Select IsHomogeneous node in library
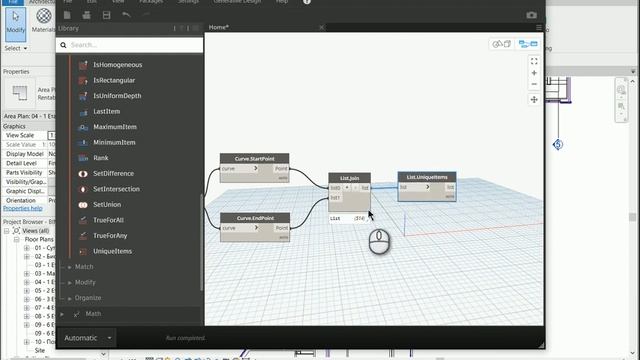Screen dimensions: 640x360 [118, 65]
